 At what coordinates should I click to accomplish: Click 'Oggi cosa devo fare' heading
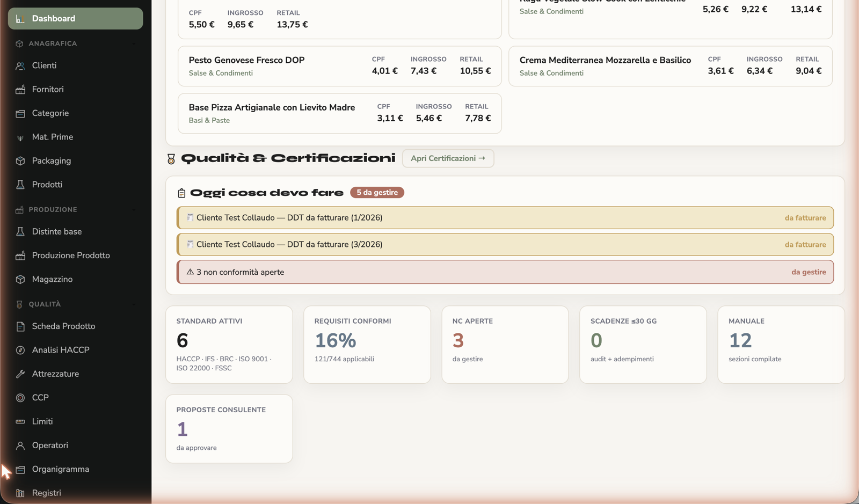(x=267, y=192)
